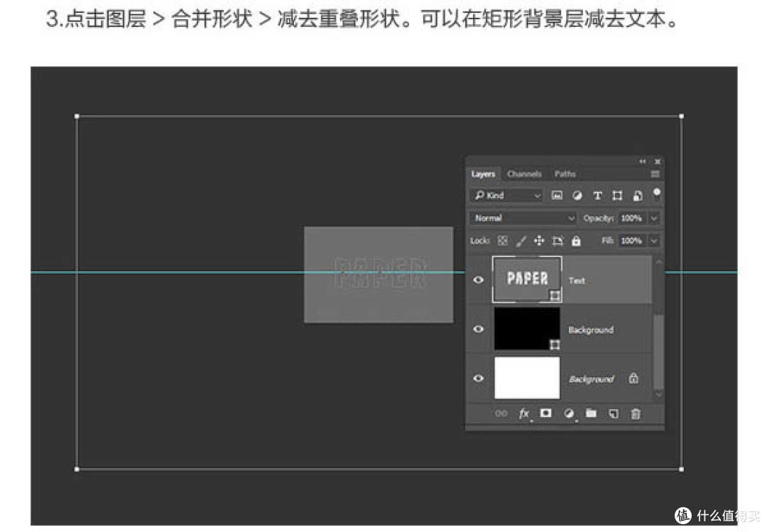
Task: Click the Background shape layer name
Action: 591,330
